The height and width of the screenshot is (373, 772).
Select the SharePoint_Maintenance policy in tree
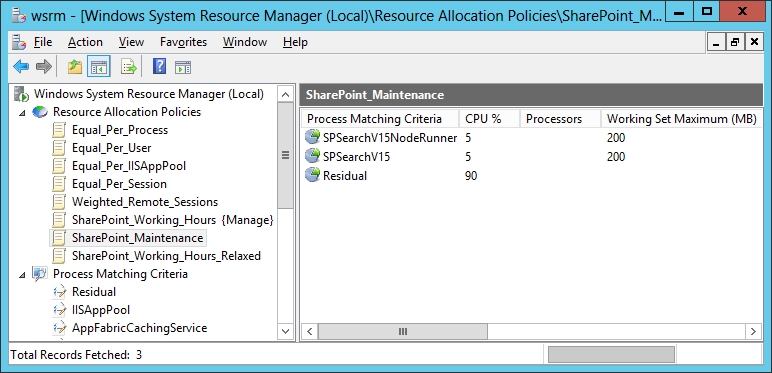coord(137,238)
